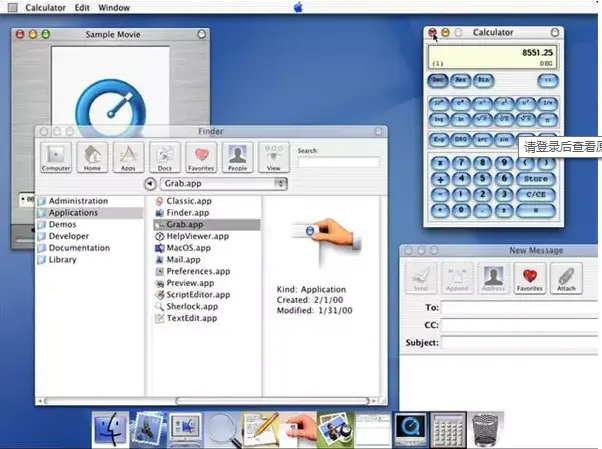Click the To field in New Message
Viewport: 602px width, 449px height.
click(519, 307)
